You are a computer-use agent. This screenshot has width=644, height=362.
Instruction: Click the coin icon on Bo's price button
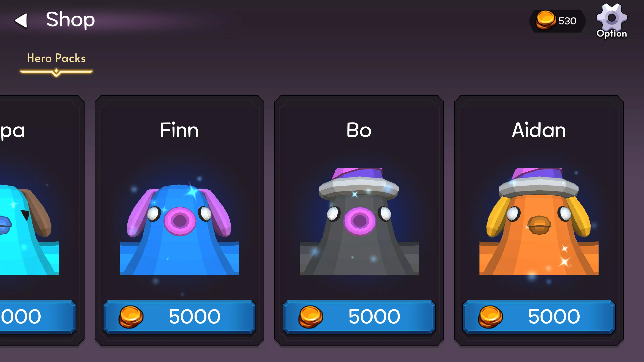pyautogui.click(x=311, y=317)
